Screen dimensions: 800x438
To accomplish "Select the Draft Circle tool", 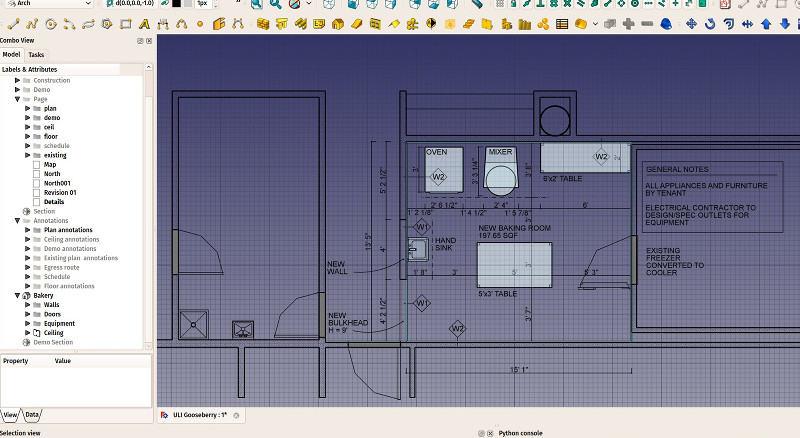I will [51, 24].
